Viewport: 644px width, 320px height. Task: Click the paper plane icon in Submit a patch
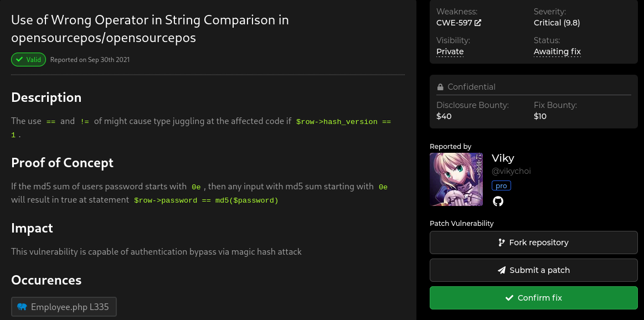pyautogui.click(x=502, y=270)
